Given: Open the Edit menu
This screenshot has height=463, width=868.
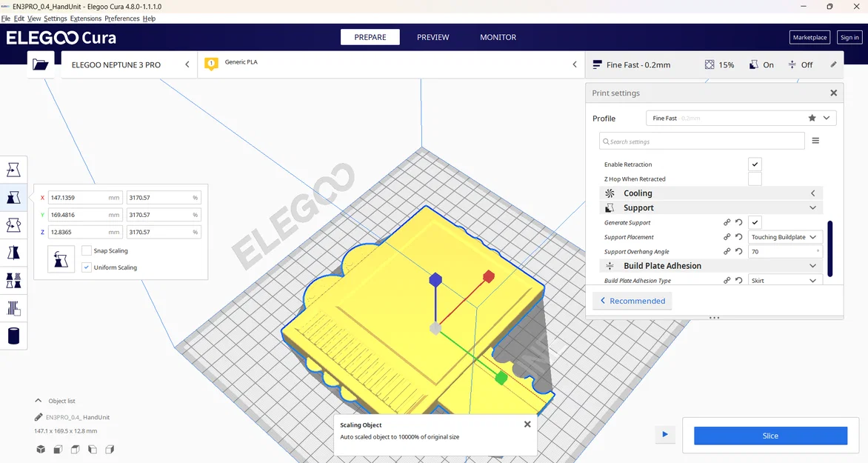Looking at the screenshot, I should pyautogui.click(x=19, y=19).
